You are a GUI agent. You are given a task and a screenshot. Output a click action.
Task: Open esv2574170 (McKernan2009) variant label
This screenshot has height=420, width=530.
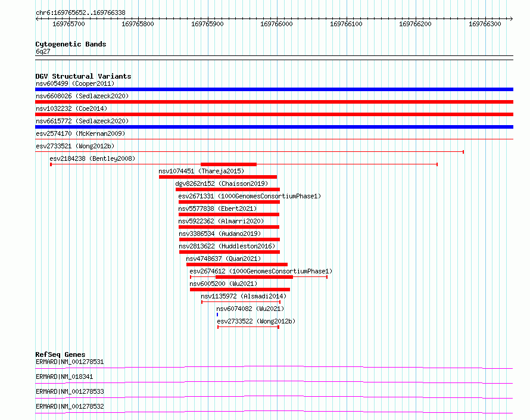coord(80,133)
